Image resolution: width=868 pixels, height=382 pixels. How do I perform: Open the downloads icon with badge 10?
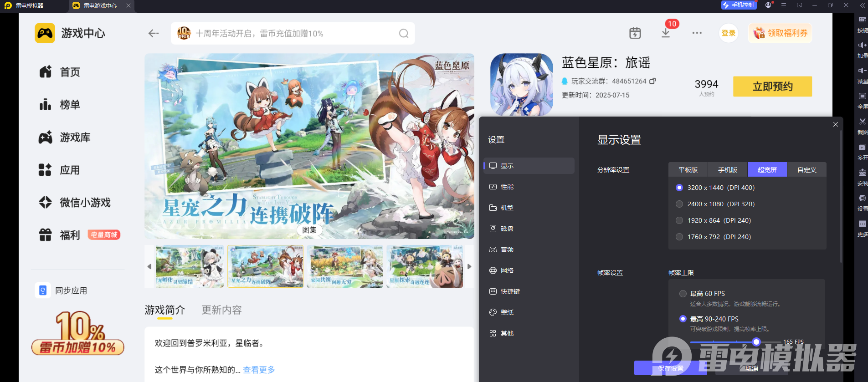pyautogui.click(x=666, y=33)
